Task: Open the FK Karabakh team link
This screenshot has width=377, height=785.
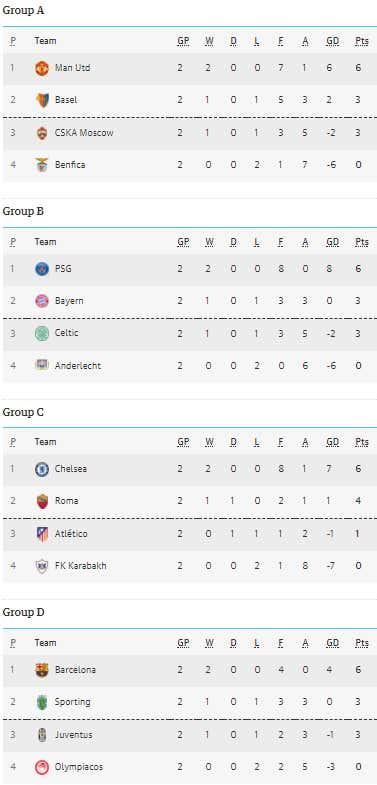Action: click(x=81, y=566)
